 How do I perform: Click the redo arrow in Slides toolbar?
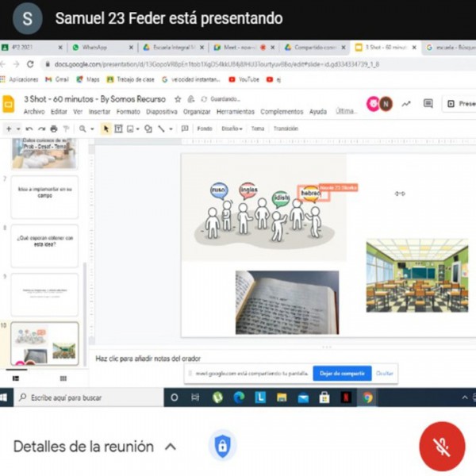tap(41, 129)
